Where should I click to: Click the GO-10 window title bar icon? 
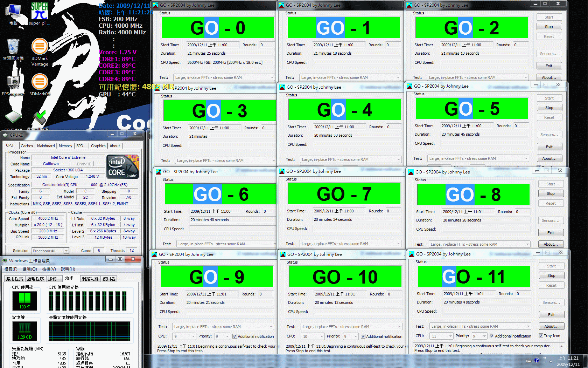[x=283, y=254]
